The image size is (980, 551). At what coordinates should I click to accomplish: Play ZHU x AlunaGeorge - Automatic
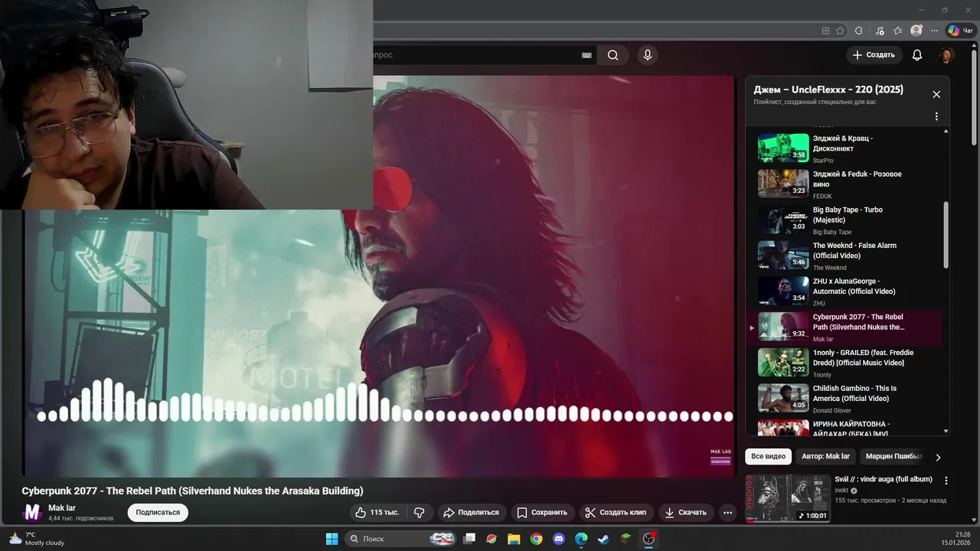pos(845,292)
